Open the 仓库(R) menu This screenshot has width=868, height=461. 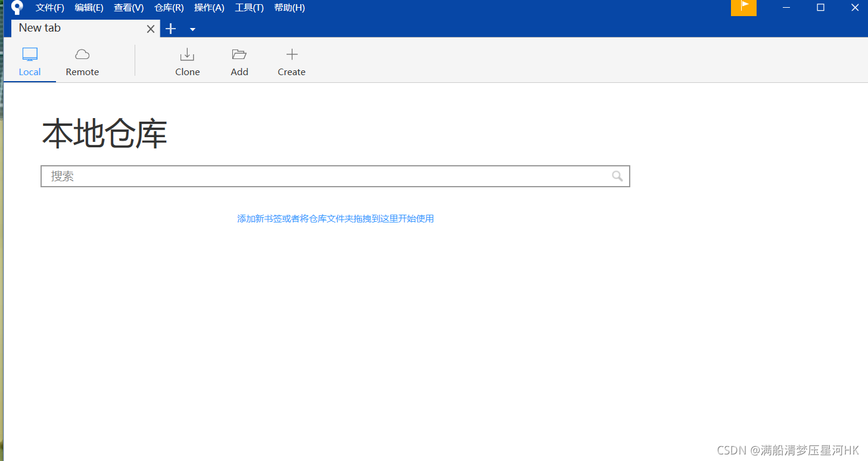169,8
